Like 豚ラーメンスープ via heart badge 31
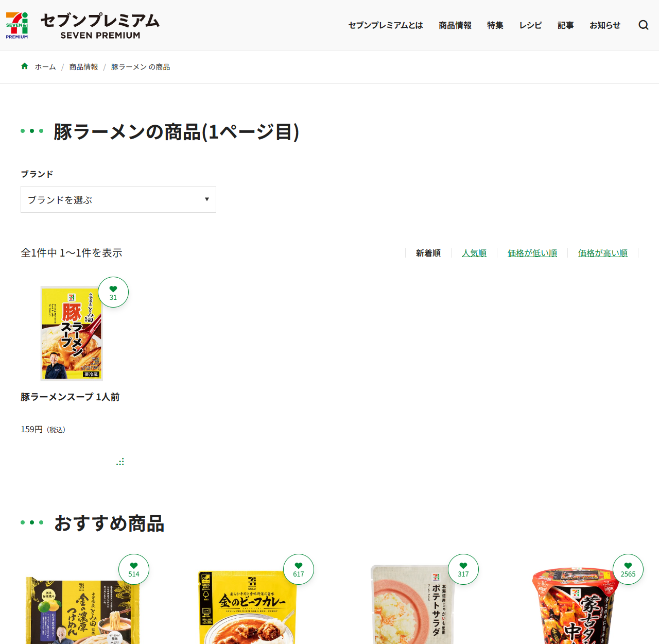 (113, 292)
